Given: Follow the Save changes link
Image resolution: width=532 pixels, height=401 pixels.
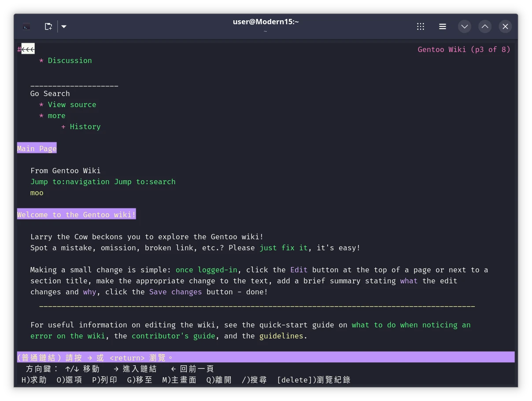Looking at the screenshot, I should click(x=175, y=292).
